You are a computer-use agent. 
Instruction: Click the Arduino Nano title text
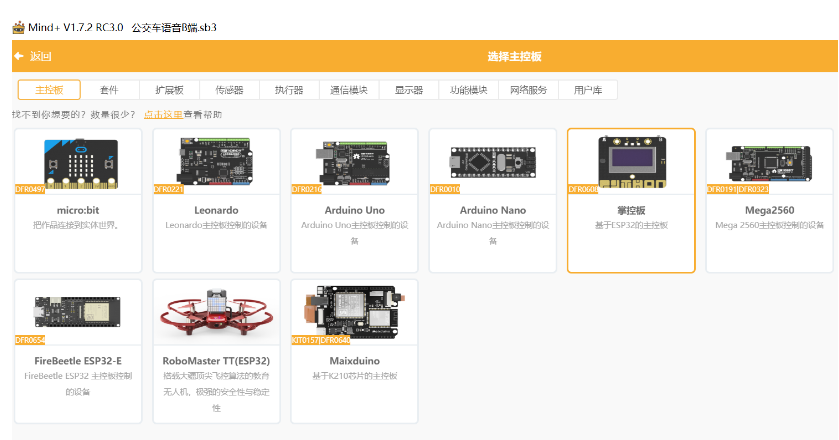493,210
